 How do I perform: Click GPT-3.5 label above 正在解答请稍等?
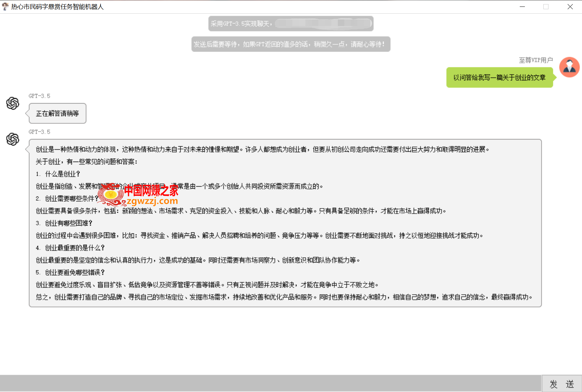tap(39, 96)
